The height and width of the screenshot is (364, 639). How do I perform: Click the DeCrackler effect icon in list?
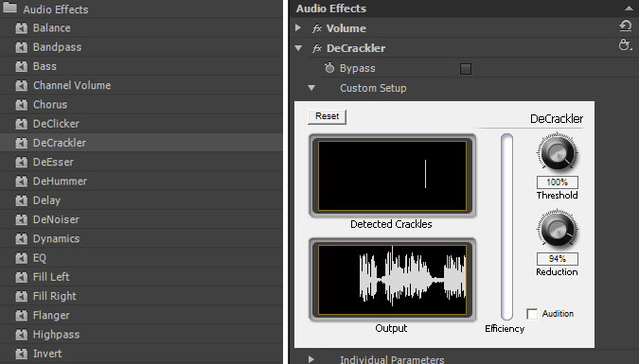pyautogui.click(x=21, y=143)
